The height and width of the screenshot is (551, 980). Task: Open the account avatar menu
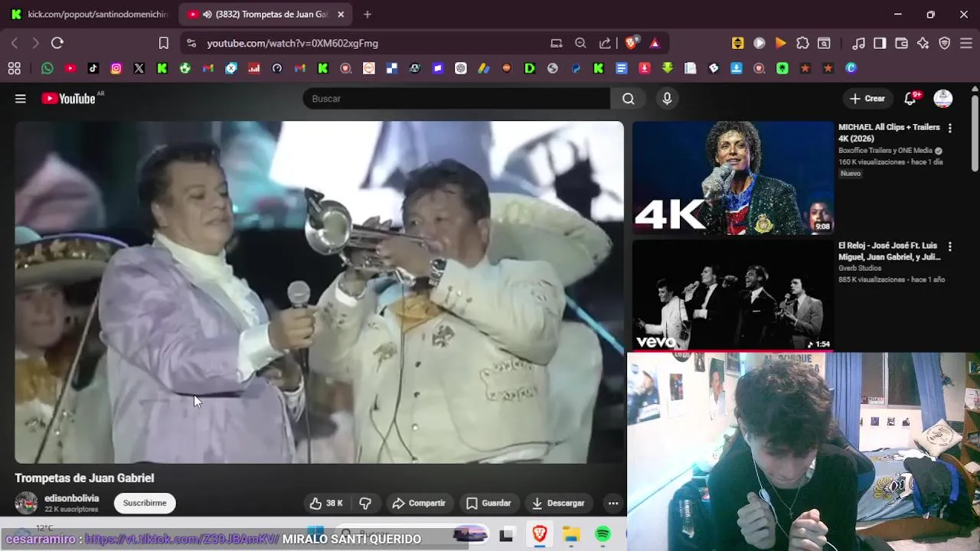click(x=943, y=99)
